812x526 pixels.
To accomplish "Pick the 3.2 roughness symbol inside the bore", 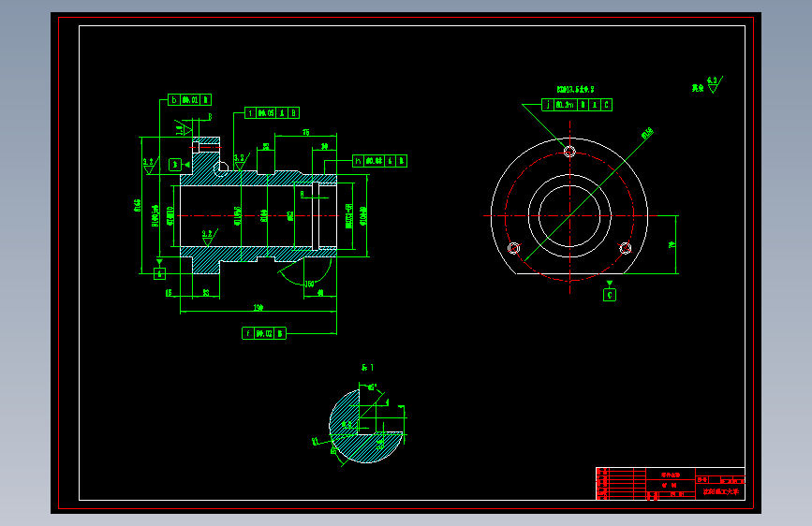I will [209, 238].
